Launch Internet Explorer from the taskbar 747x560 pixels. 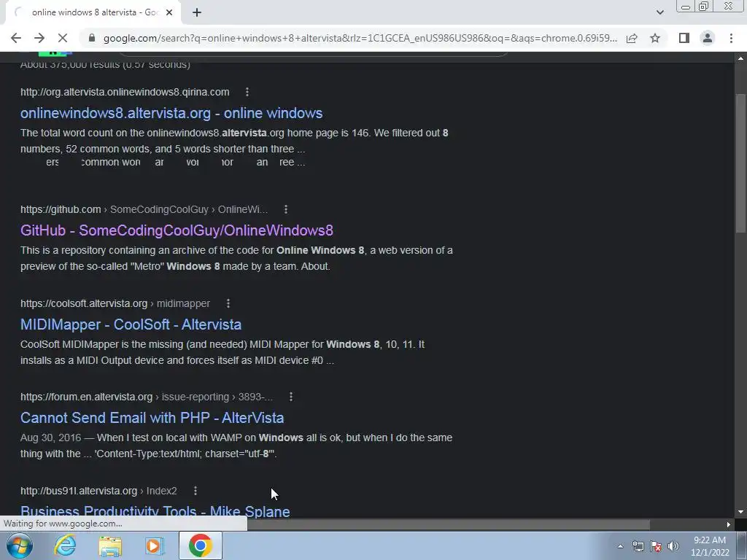[x=65, y=545]
